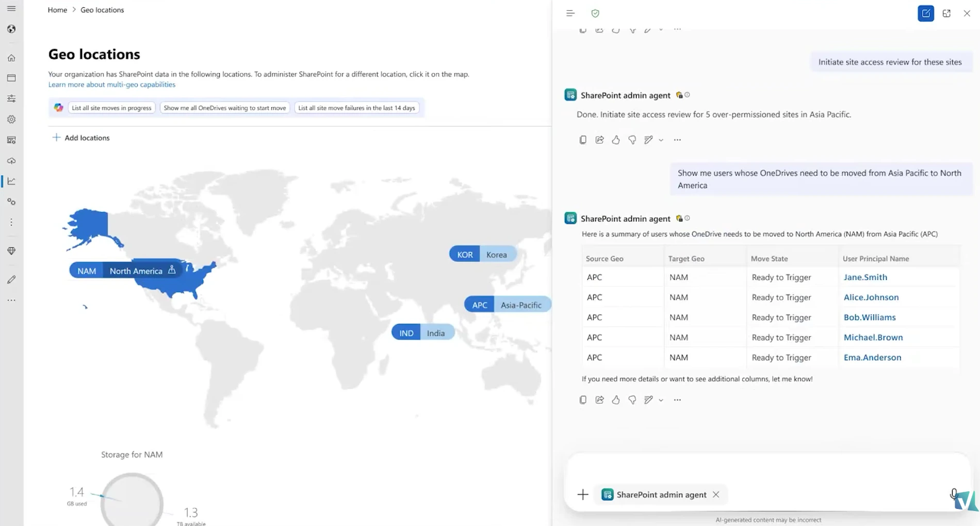The width and height of the screenshot is (980, 526).
Task: Open the hamburger navigation menu
Action: point(11,8)
